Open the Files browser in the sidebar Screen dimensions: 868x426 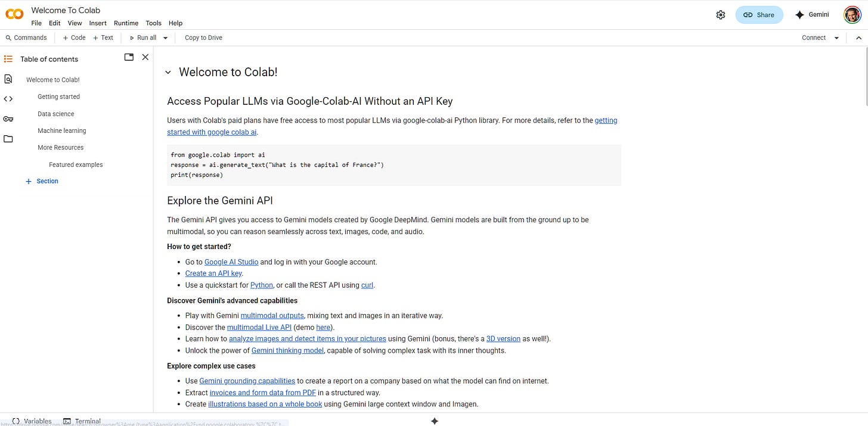pyautogui.click(x=8, y=139)
